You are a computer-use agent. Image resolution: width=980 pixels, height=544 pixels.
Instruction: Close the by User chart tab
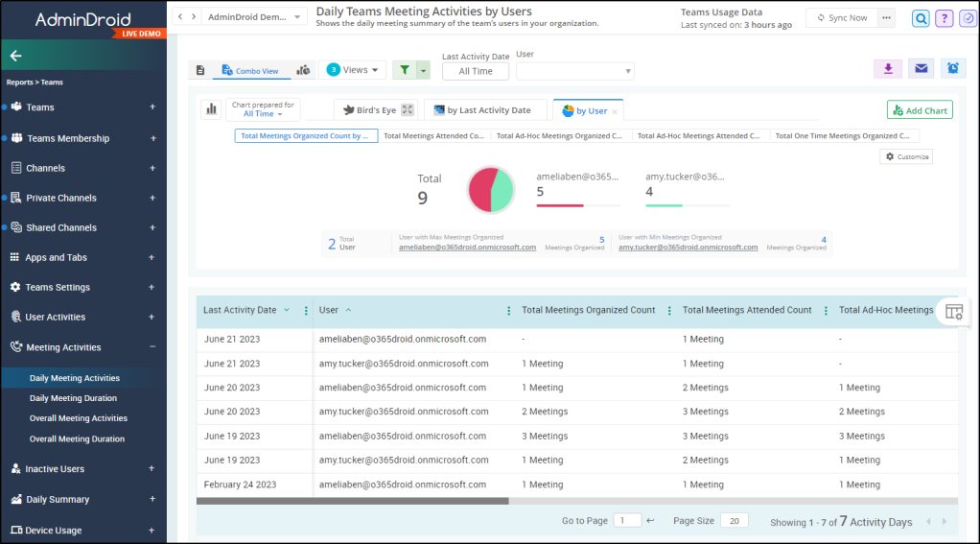point(615,112)
